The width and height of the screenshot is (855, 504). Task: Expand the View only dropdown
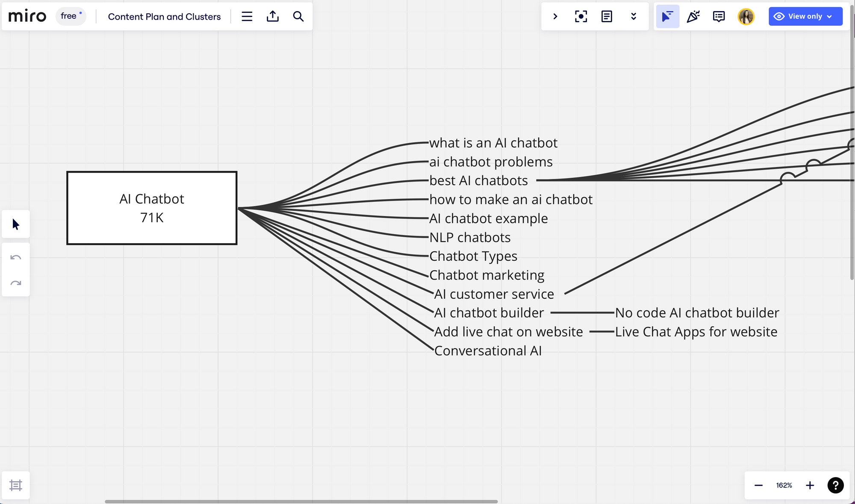805,16
